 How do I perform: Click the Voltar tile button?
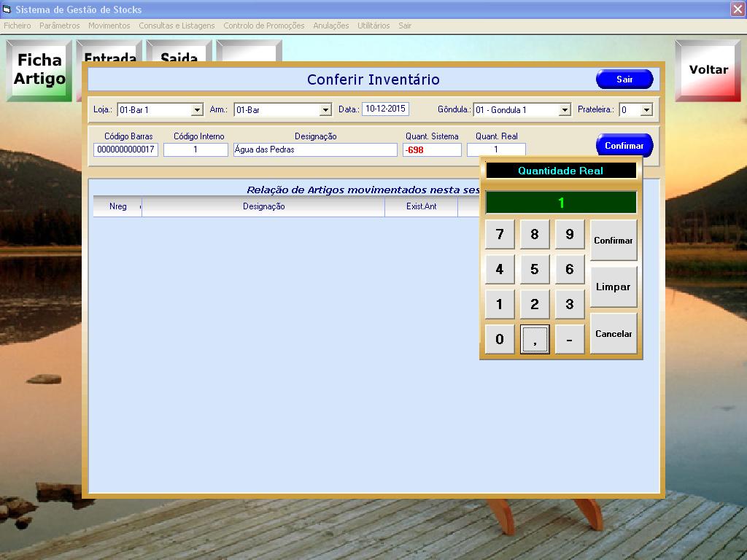(x=708, y=70)
